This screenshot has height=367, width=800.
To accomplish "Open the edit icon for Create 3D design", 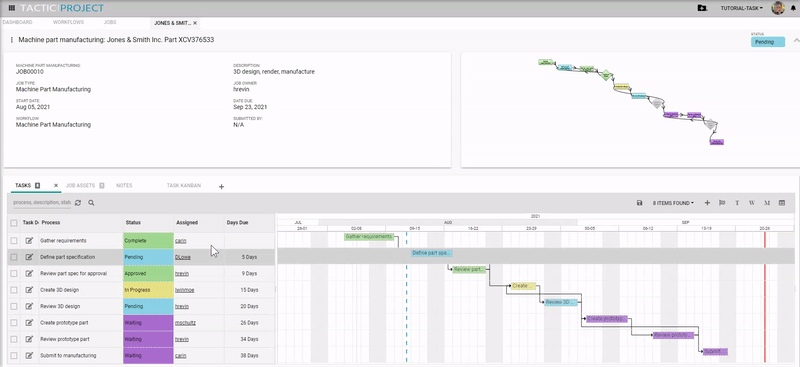I will 29,290.
